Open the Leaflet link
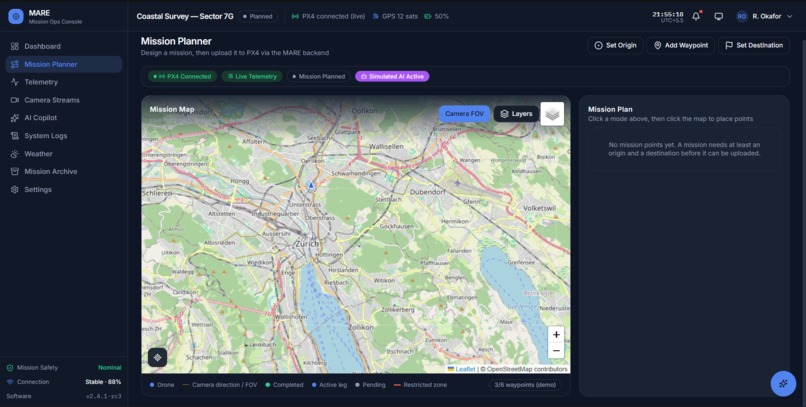 coord(462,369)
